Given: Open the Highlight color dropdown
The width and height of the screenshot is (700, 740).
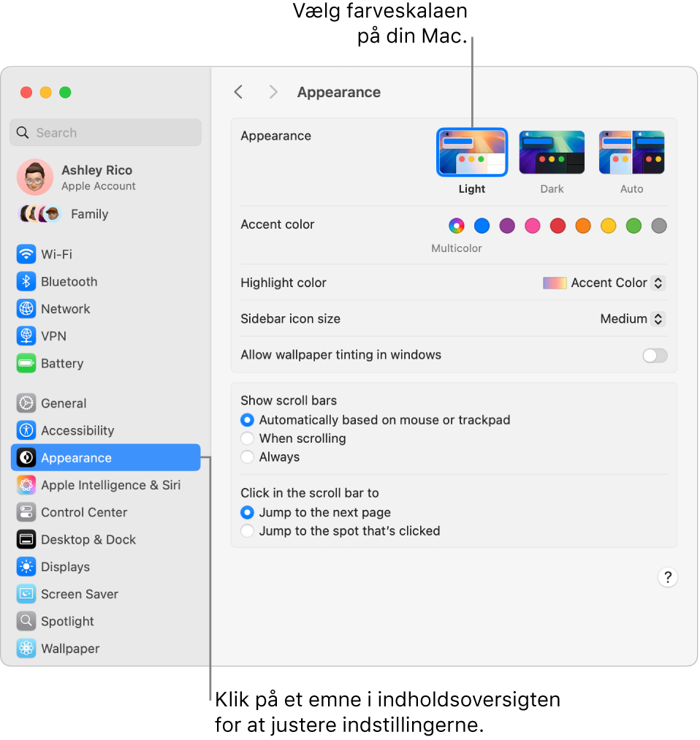Looking at the screenshot, I should [603, 283].
